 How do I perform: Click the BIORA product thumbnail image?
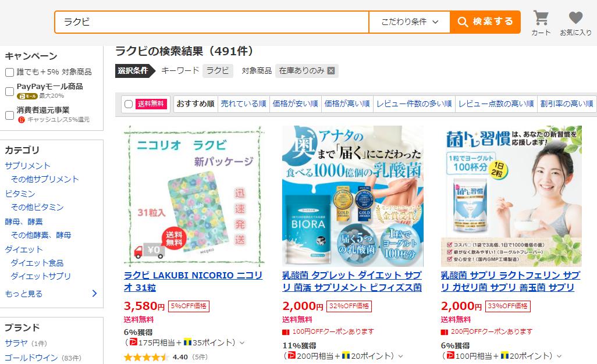click(353, 196)
